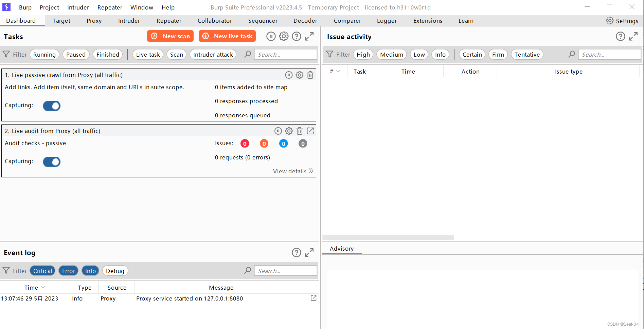This screenshot has width=644, height=329.
Task: Sort issues by the # column arrow
Action: click(338, 71)
